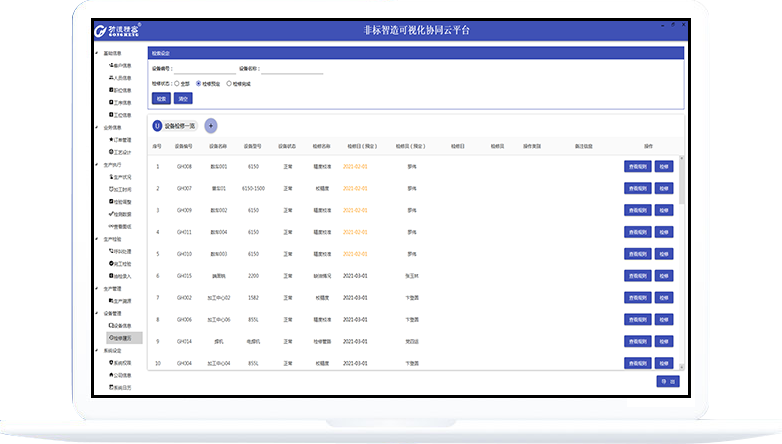
Task: Select the 检修完成 status radio button
Action: [229, 84]
